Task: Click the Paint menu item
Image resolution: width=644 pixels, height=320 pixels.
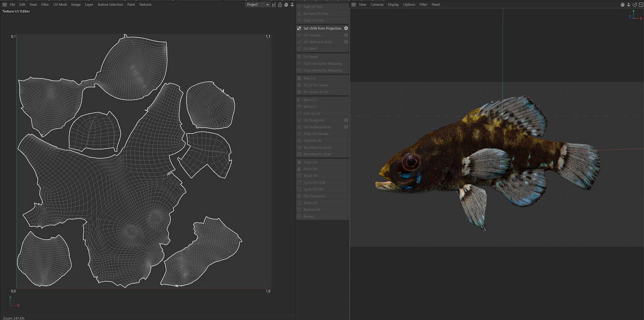Action: [x=131, y=5]
